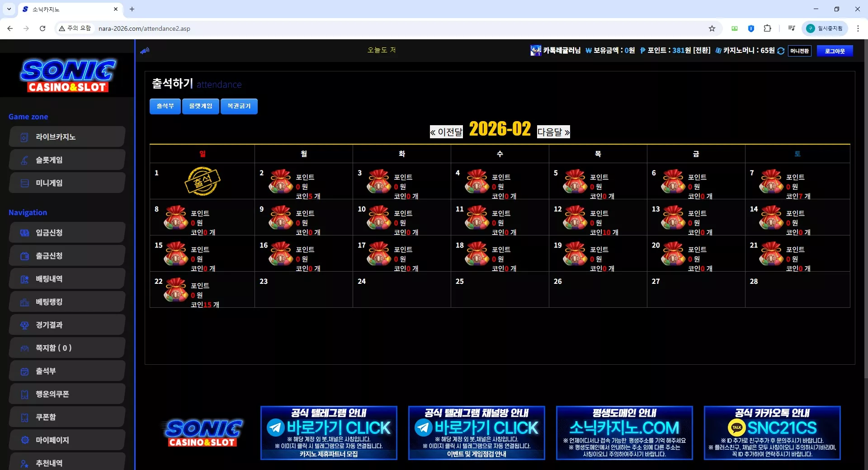This screenshot has width=868, height=470.
Task: Open 미니게임 from the sidebar
Action: (67, 183)
